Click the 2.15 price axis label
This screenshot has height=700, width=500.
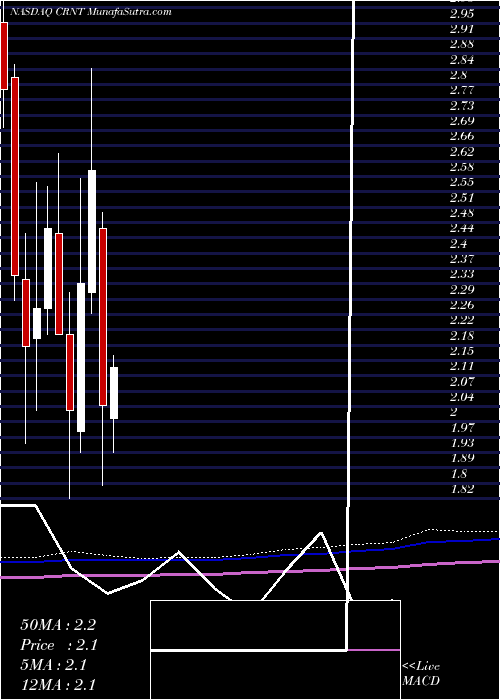coord(462,350)
